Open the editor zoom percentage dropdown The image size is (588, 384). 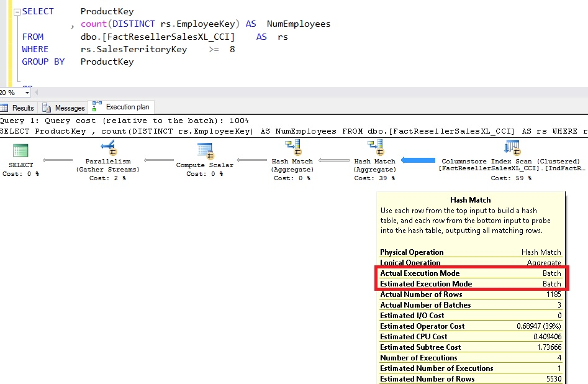click(27, 93)
